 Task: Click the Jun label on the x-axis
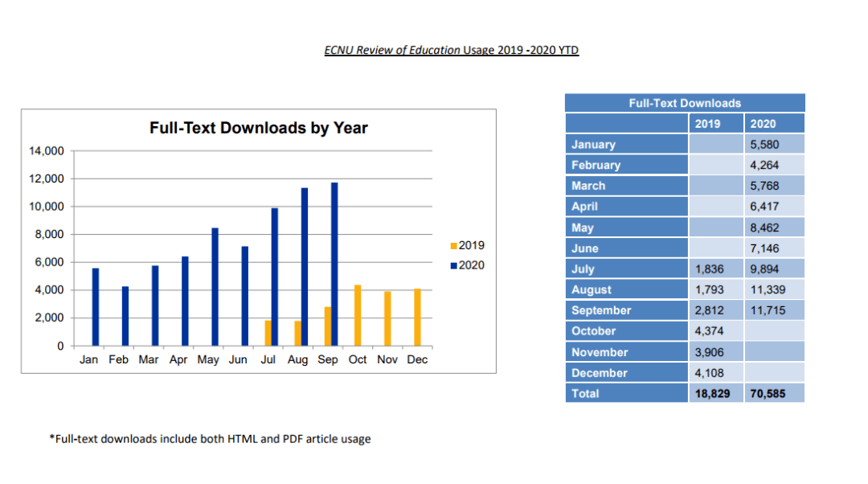coord(238,359)
